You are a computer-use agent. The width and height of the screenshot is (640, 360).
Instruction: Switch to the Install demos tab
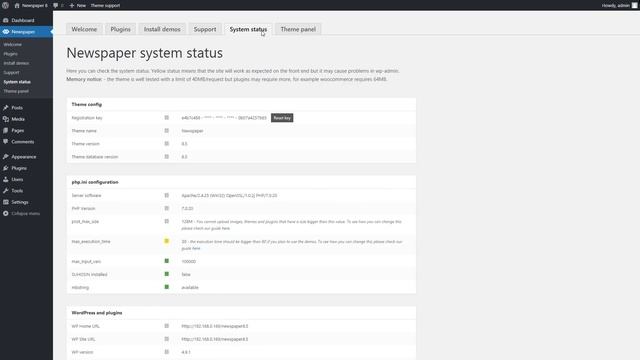pos(162,29)
